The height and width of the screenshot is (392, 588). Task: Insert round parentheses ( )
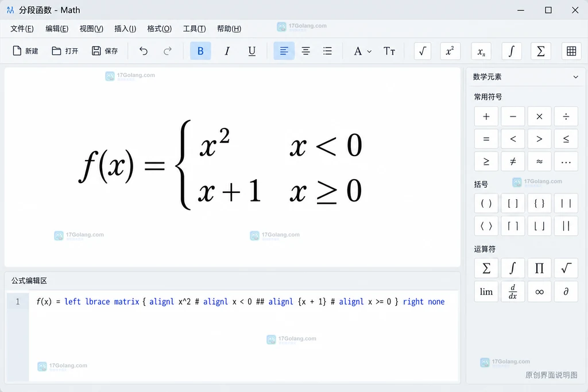(486, 204)
